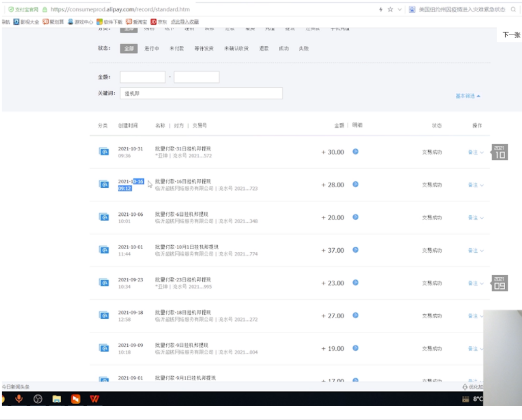Image resolution: width=522 pixels, height=420 pixels.
Task: Click the address bar URL consumeprod.alipay.com
Action: pos(120,9)
